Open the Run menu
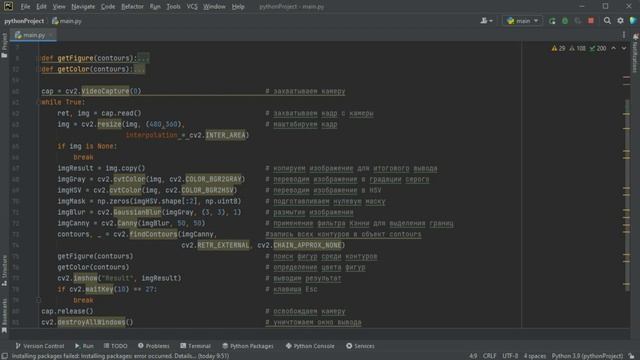Viewport: 640px width, 360px height. click(x=155, y=7)
